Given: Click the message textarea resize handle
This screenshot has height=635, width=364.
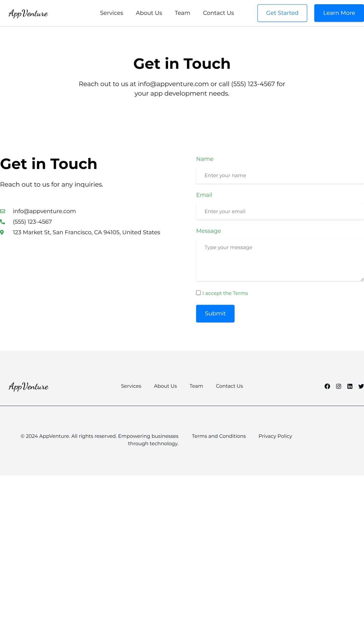Looking at the screenshot, I should pyautogui.click(x=362, y=279).
